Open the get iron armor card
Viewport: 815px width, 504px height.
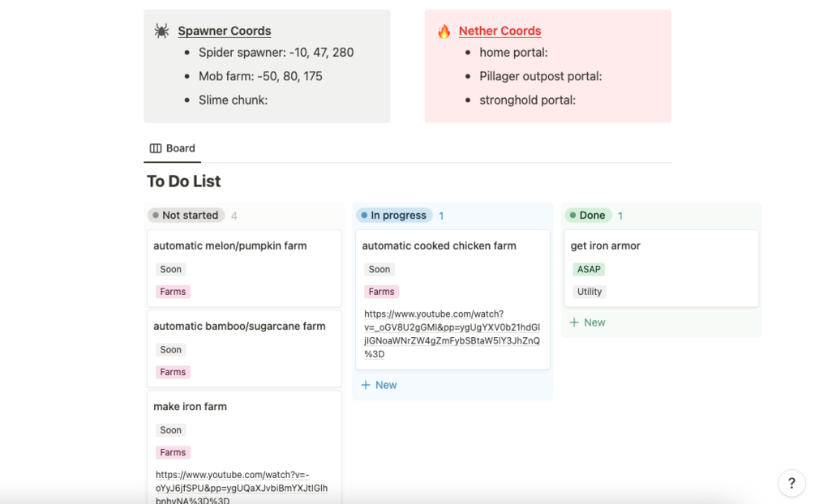tap(605, 246)
